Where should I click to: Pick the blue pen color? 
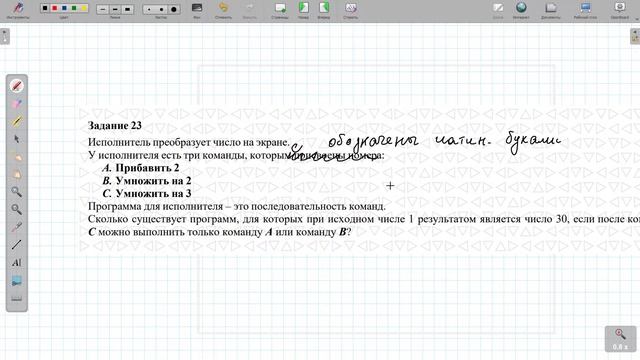pyautogui.click(x=64, y=8)
